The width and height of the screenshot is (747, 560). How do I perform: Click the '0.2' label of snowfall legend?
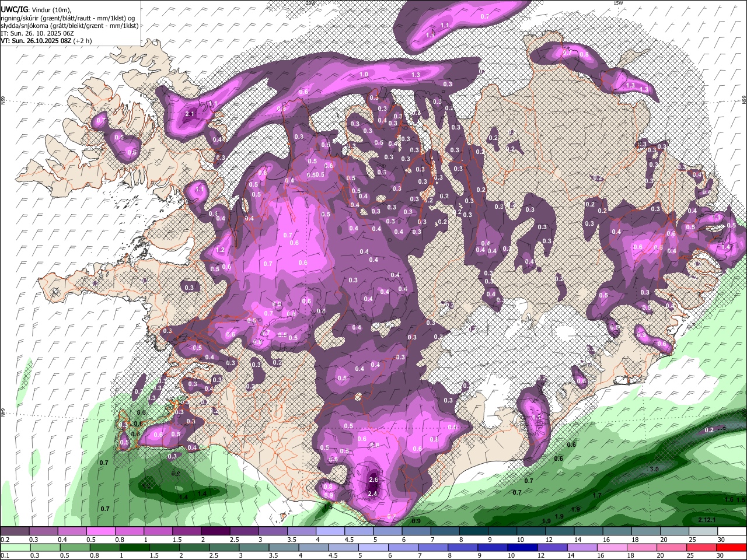pos(5,540)
